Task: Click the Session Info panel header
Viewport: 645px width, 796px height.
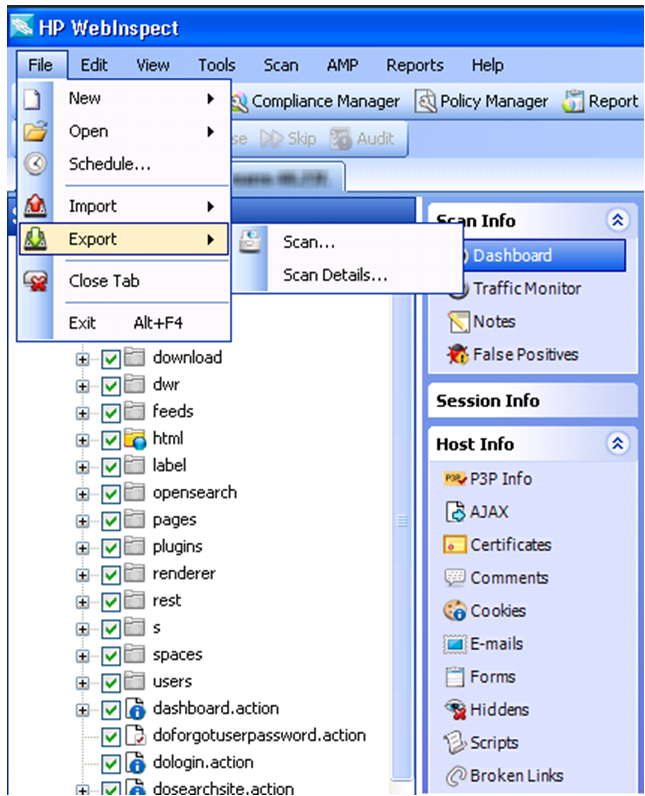Action: (x=532, y=401)
